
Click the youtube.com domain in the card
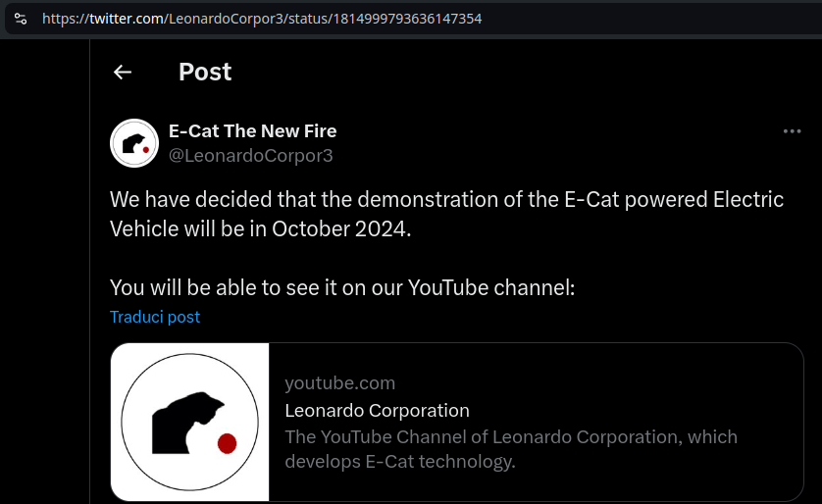[339, 383]
